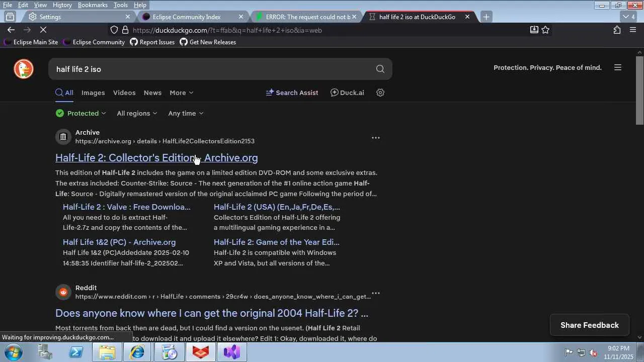Open more options for Reddit result
644x362 pixels.
coord(375,293)
